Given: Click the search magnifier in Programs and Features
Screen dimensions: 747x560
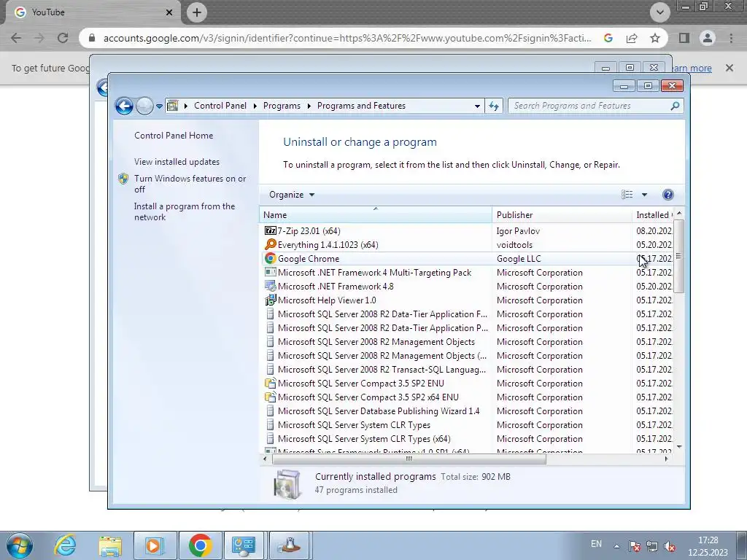Looking at the screenshot, I should 675,106.
